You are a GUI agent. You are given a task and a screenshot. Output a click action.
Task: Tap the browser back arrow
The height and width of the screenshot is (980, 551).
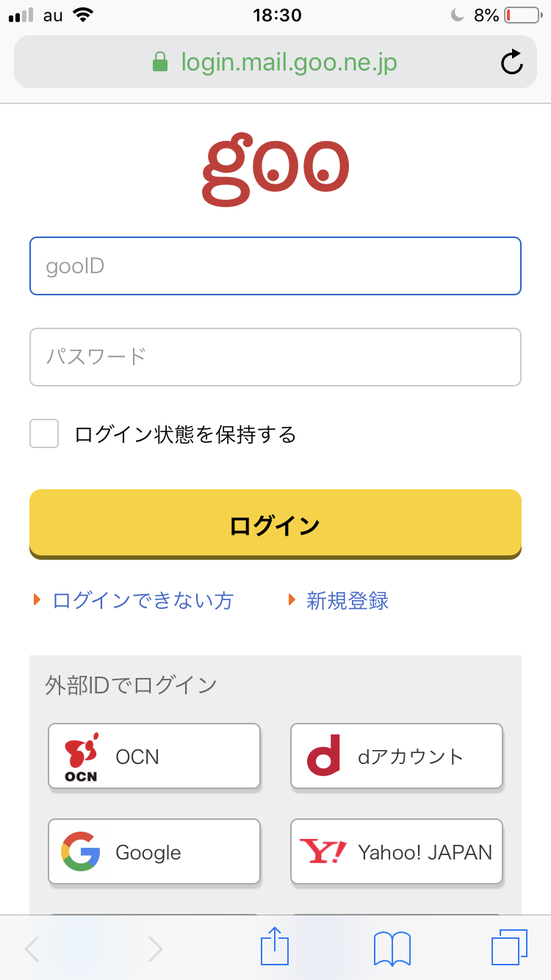(x=33, y=948)
